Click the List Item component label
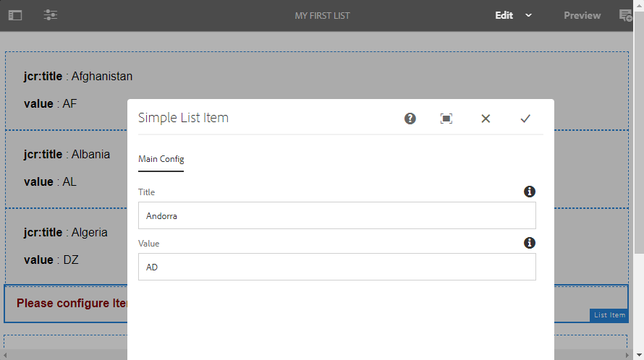644x360 pixels. (609, 315)
